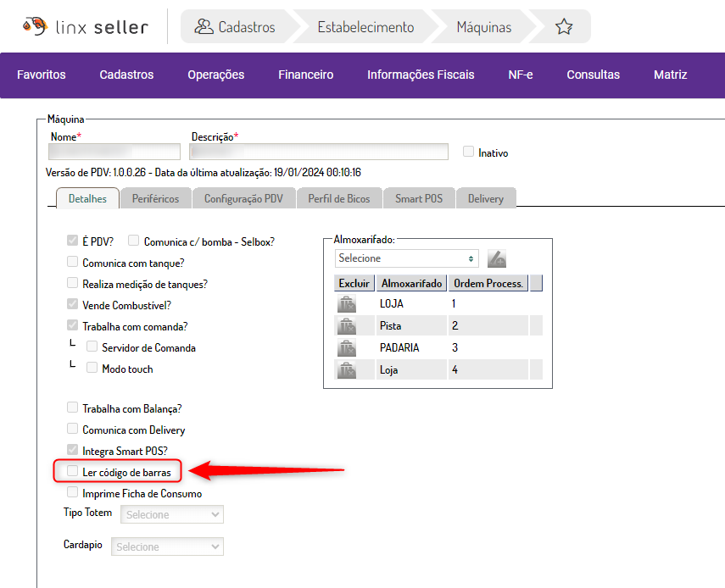This screenshot has height=588, width=725.
Task: Delete the Pista warehouse row
Action: tap(347, 326)
